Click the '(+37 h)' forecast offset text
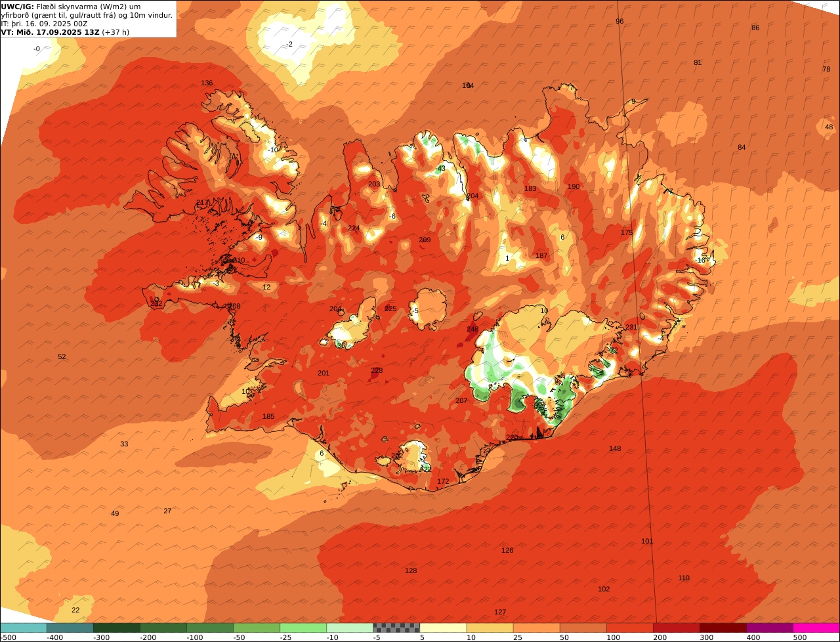The height and width of the screenshot is (642, 840). pyautogui.click(x=115, y=32)
